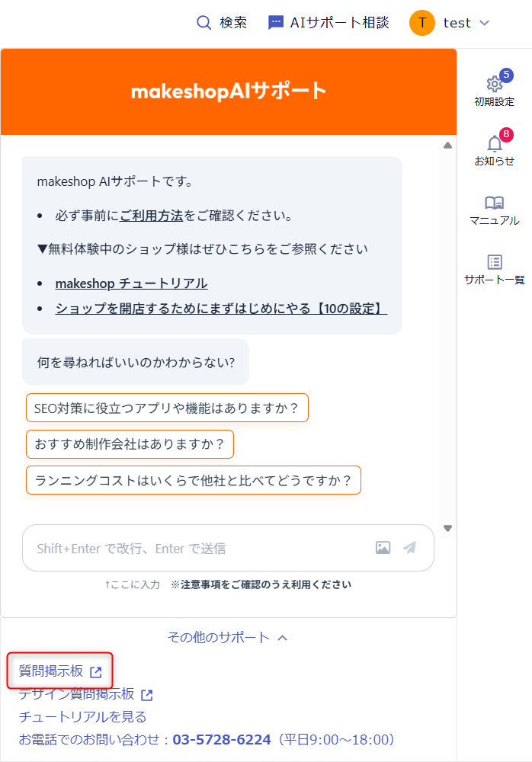The width and height of the screenshot is (532, 762).
Task: Open makeshop チュートリアル link
Action: tap(131, 283)
